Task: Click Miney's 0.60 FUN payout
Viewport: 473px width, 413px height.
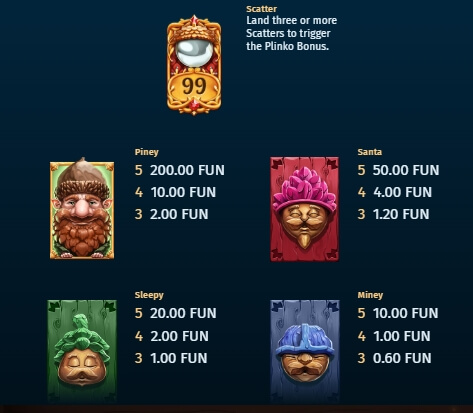Action: pos(402,358)
